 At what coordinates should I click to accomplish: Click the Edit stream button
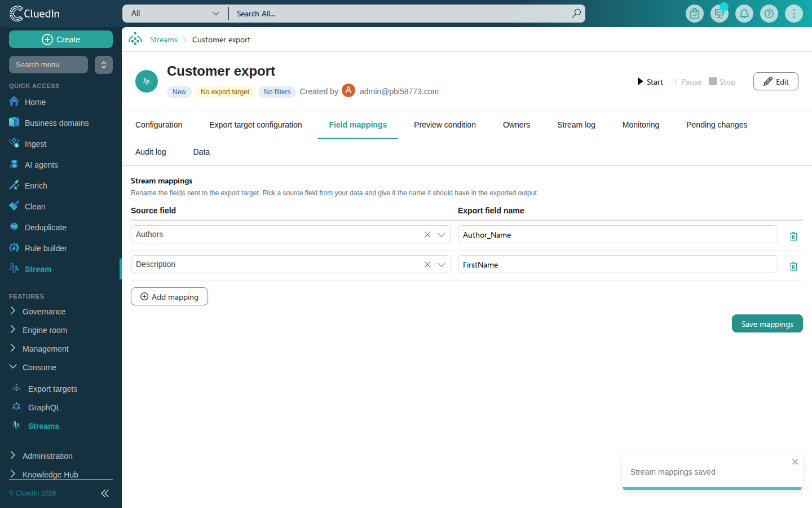776,81
